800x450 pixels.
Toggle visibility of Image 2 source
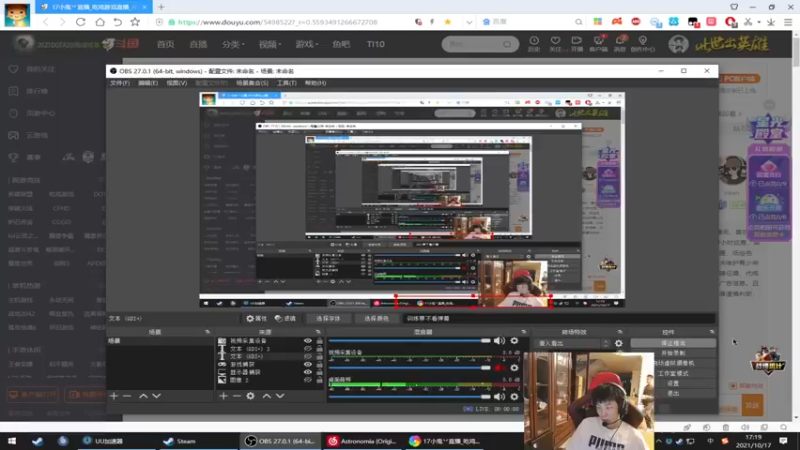coord(307,380)
